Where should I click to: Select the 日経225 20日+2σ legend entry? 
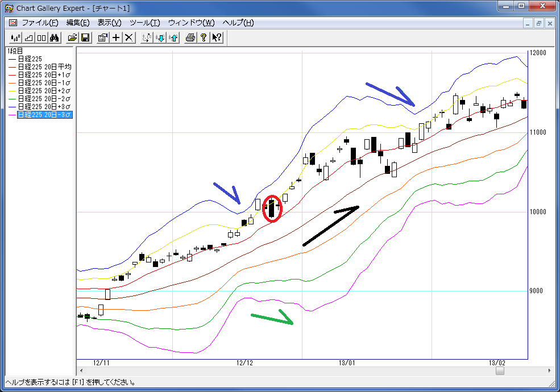point(44,91)
